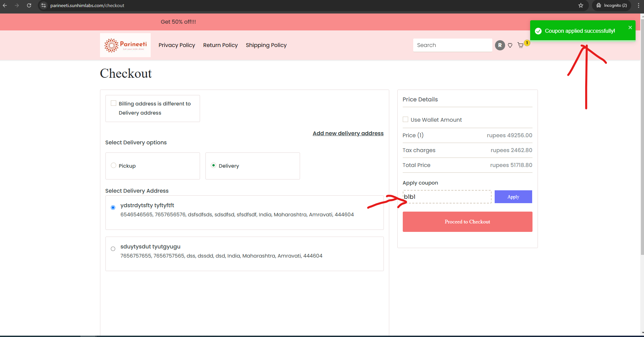
Task: Open Return Policy page
Action: (220, 45)
